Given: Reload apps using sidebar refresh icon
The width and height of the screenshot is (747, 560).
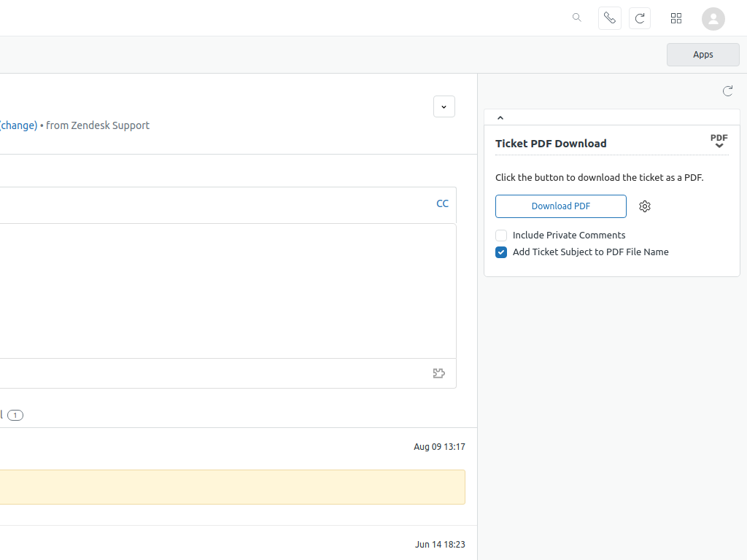Looking at the screenshot, I should pos(727,91).
